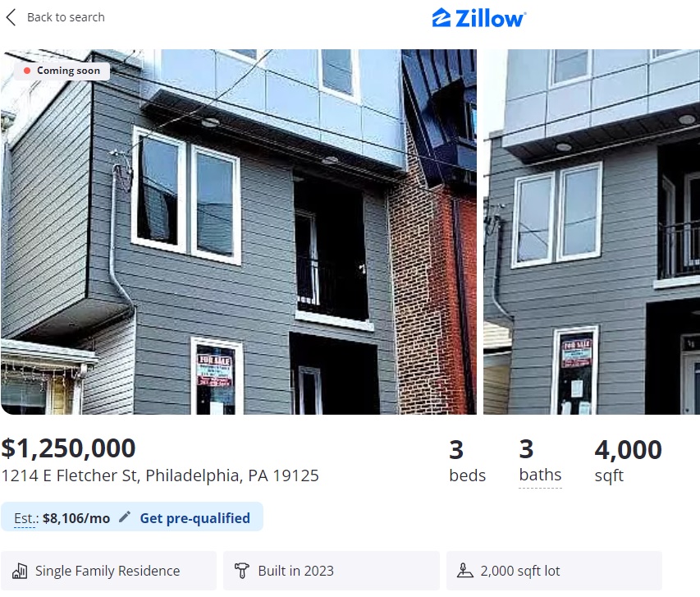Click the back arrow chevron icon
Viewport: 700px width, 597px height.
[x=11, y=17]
